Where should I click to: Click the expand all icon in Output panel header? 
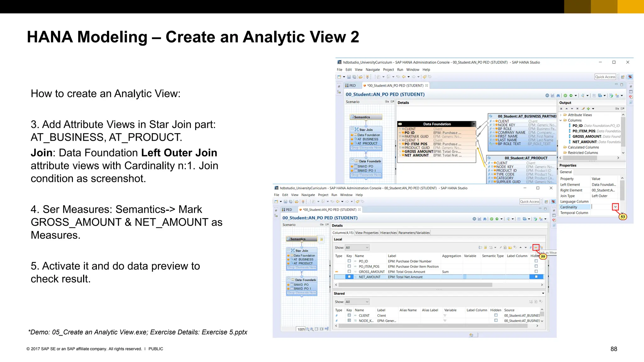[x=617, y=109]
